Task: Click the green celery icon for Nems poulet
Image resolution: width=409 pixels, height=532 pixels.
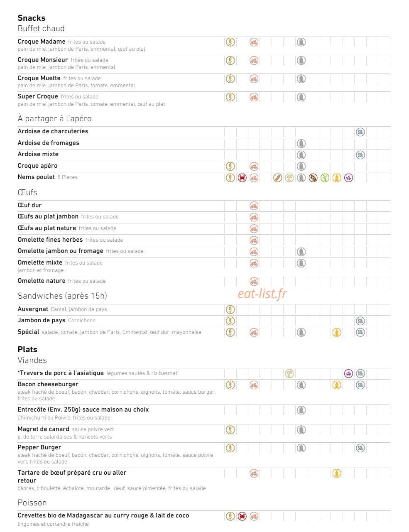Action: tap(325, 178)
